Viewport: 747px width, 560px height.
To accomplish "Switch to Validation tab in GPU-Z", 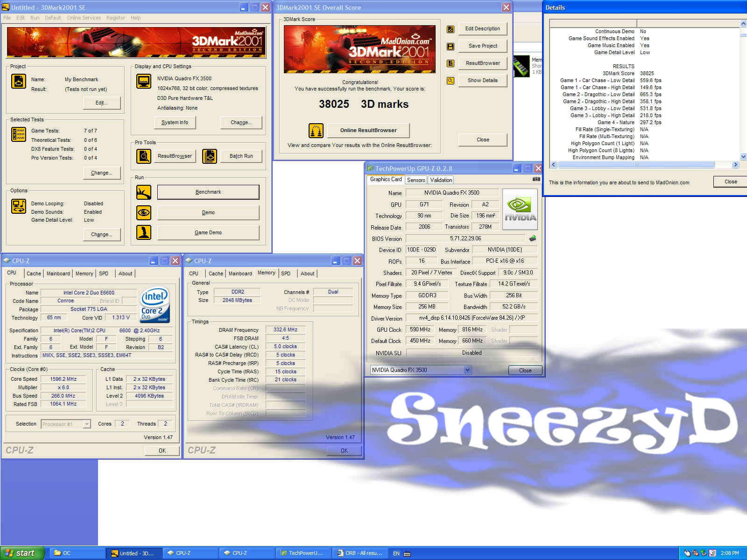I will [441, 180].
